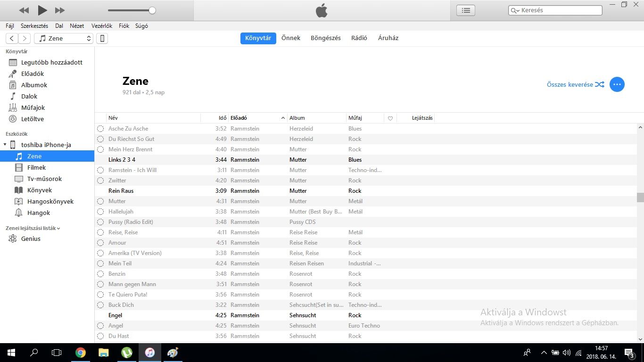644x362 pixels.
Task: Open Műfajok in the sidebar
Action: pyautogui.click(x=47, y=107)
